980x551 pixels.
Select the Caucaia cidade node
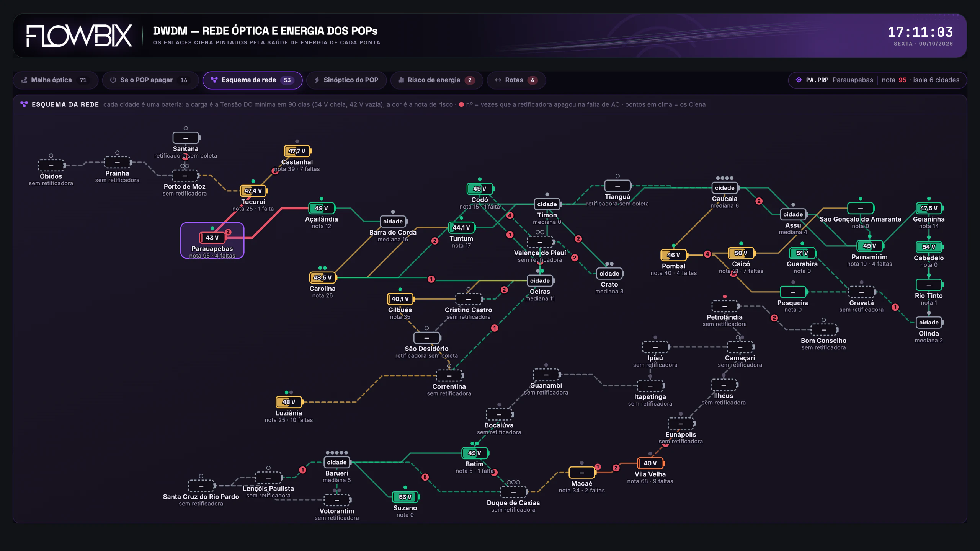tap(725, 188)
